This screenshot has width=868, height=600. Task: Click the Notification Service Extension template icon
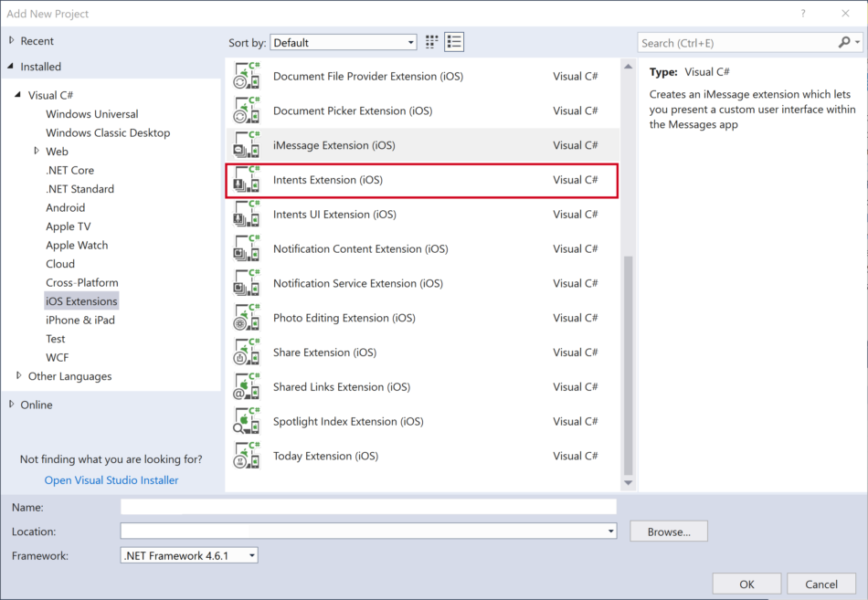point(247,283)
